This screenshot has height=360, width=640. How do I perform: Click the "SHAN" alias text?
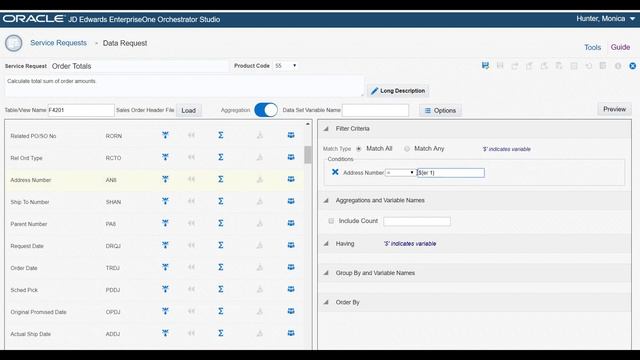[113, 202]
